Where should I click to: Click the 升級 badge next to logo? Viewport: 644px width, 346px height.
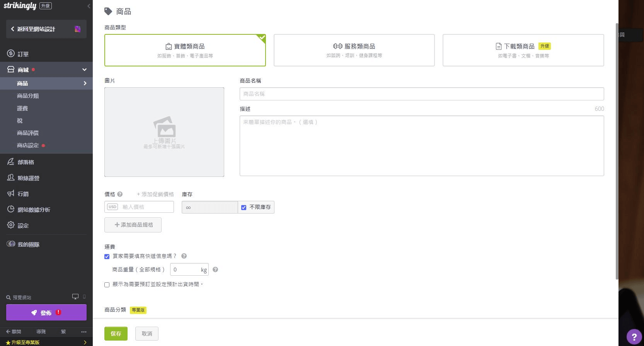coord(45,6)
